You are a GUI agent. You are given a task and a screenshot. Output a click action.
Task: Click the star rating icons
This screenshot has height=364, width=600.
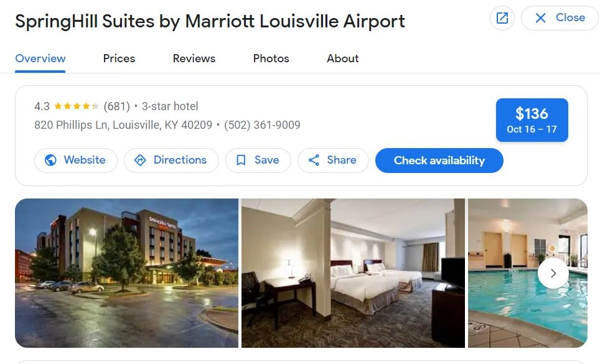tap(77, 106)
